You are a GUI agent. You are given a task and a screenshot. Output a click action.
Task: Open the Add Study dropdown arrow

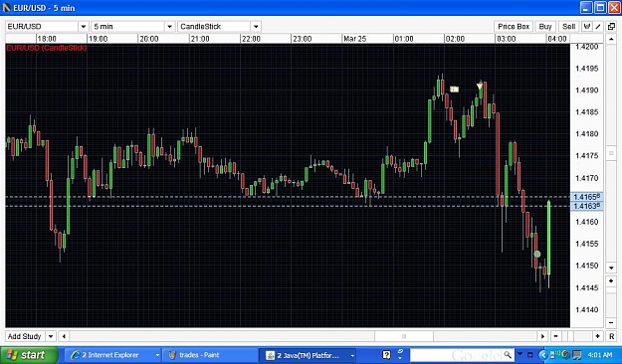point(51,336)
